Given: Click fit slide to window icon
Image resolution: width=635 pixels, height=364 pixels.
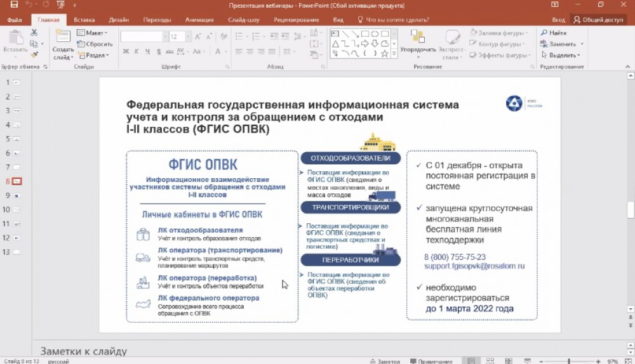Looking at the screenshot, I should pyautogui.click(x=629, y=361).
